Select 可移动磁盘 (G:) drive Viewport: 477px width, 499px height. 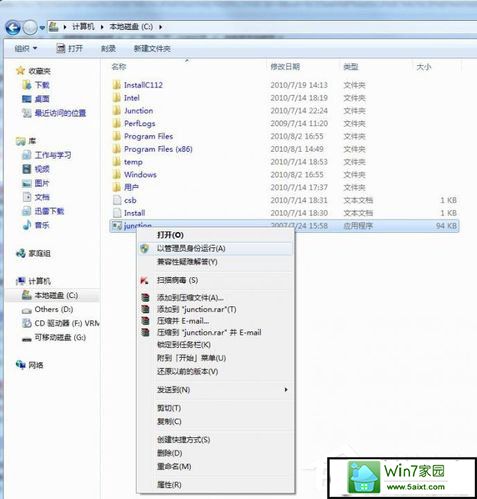54,337
